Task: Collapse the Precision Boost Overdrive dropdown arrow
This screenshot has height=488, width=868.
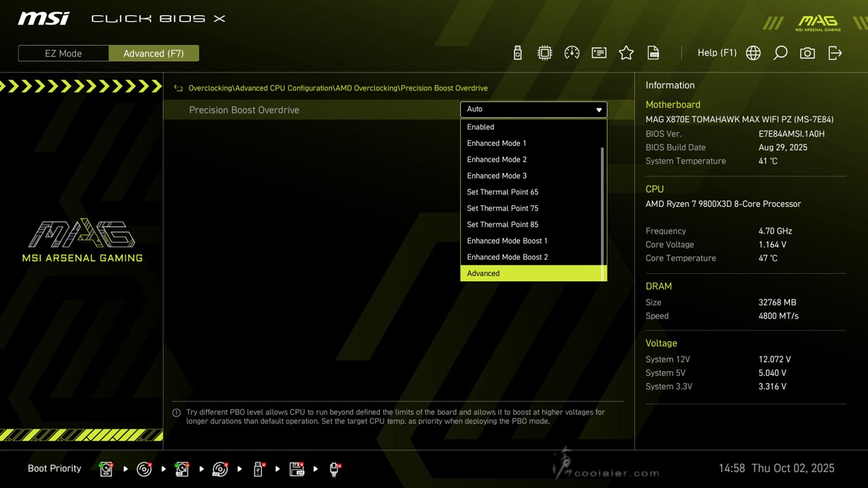Action: click(599, 110)
